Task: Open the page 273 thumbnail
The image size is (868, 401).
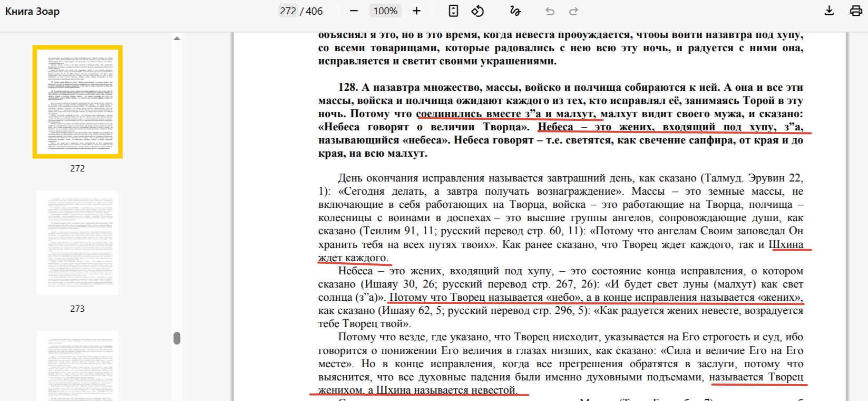Action: [77, 243]
